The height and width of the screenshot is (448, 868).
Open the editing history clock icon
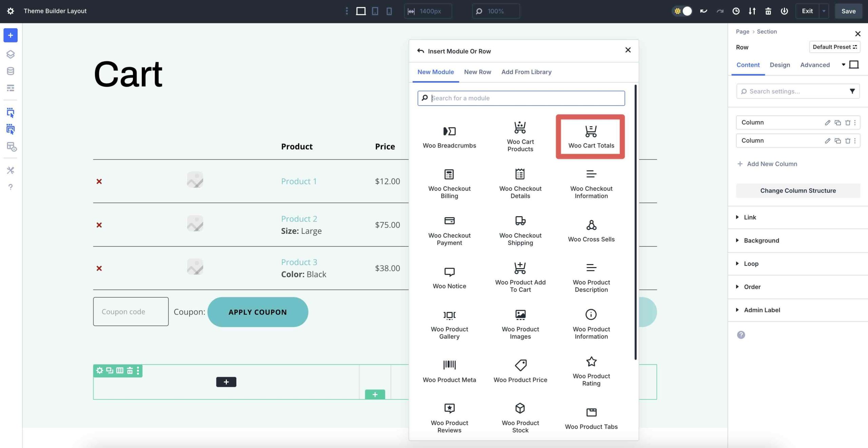tap(735, 11)
